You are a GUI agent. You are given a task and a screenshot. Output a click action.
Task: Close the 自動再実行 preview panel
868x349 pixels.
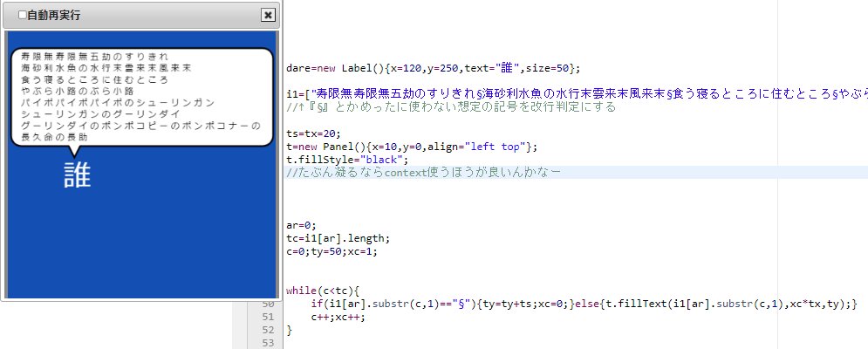(268, 15)
